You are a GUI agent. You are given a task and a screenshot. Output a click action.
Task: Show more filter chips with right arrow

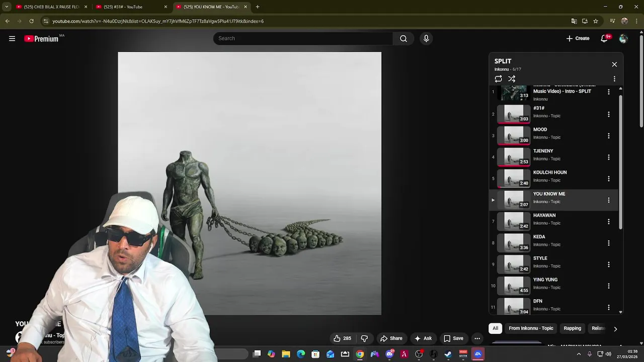point(615,329)
